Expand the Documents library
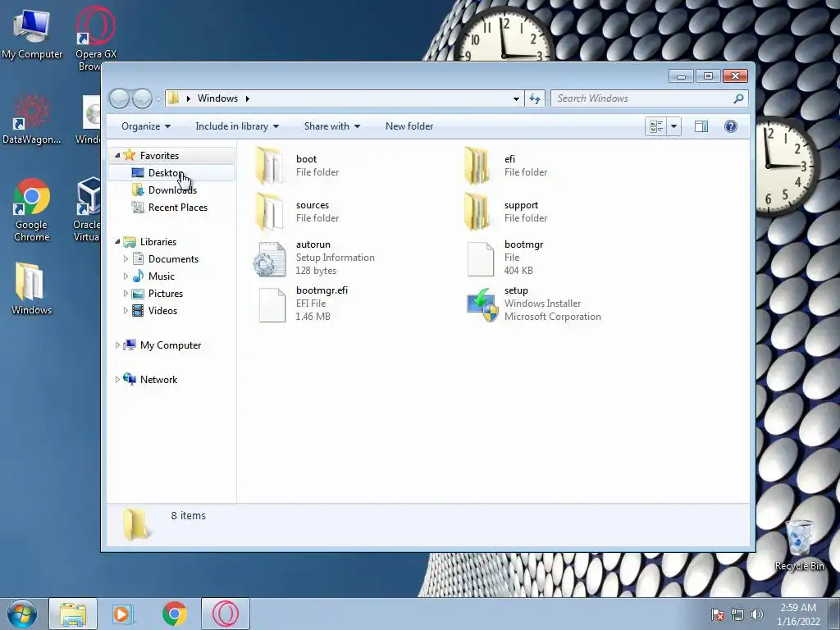The height and width of the screenshot is (630, 840). [x=126, y=258]
